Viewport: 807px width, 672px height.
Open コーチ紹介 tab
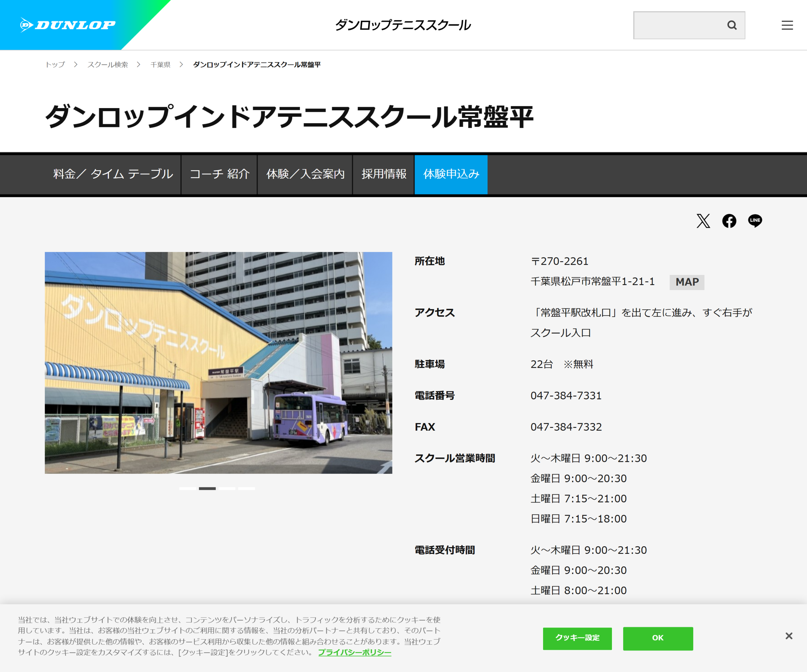click(219, 174)
